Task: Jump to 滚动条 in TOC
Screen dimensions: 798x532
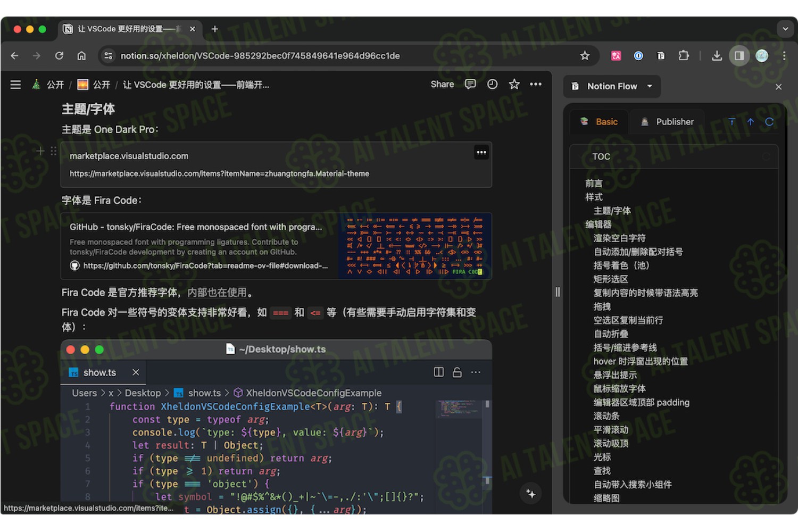Action: click(x=606, y=416)
